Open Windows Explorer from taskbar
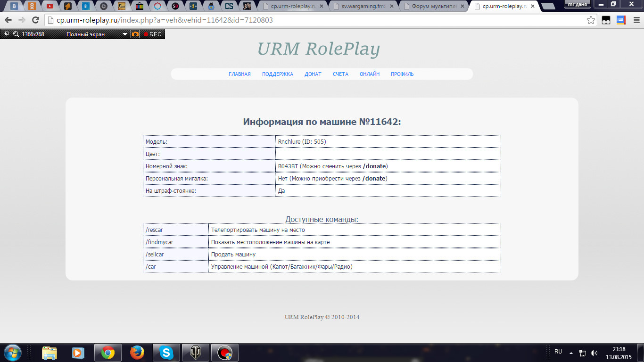Viewport: 644px width, 362px height. tap(50, 353)
